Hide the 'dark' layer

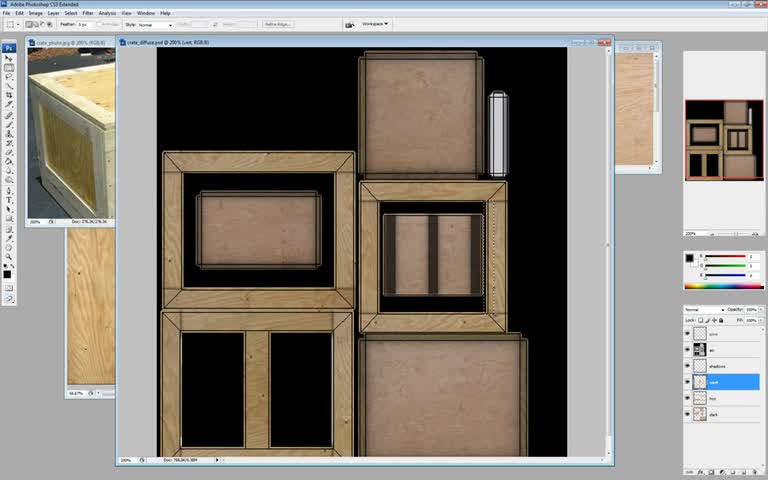point(688,413)
